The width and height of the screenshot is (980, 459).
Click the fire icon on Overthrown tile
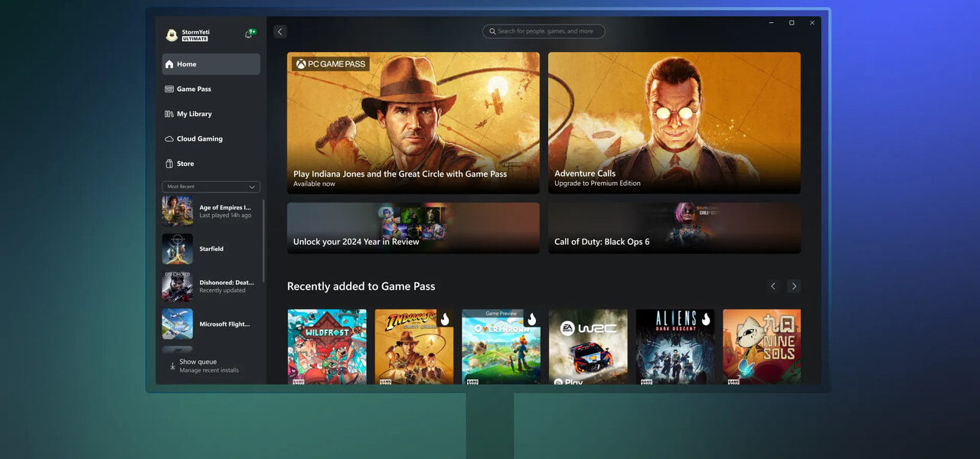click(532, 319)
